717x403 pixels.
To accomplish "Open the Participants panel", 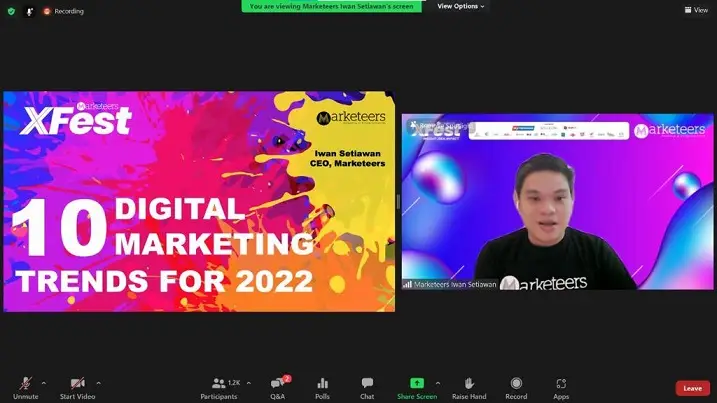I will [219, 388].
